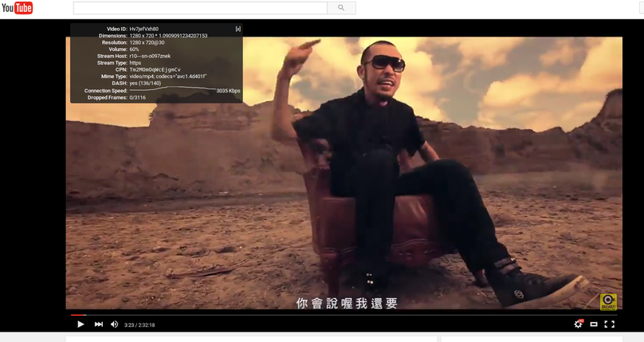Switch to theater mode
The image size is (644, 342).
tap(594, 324)
